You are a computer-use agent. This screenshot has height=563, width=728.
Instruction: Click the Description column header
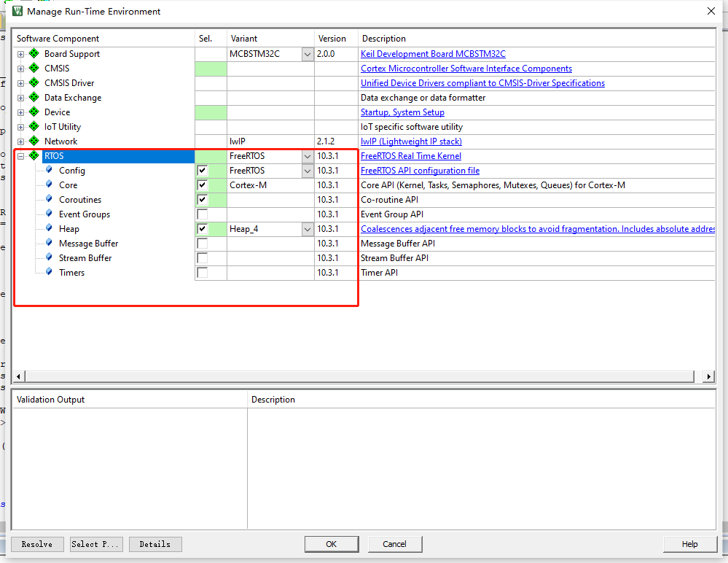(x=536, y=39)
